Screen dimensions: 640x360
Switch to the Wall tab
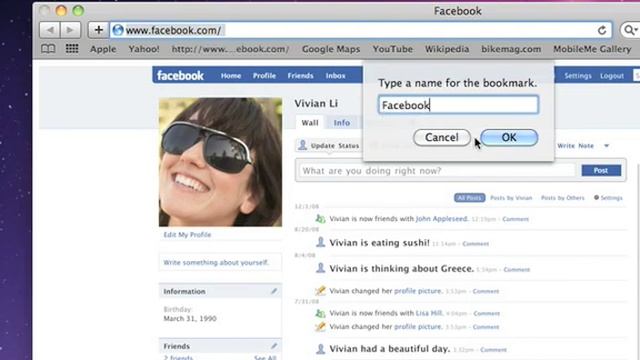310,122
